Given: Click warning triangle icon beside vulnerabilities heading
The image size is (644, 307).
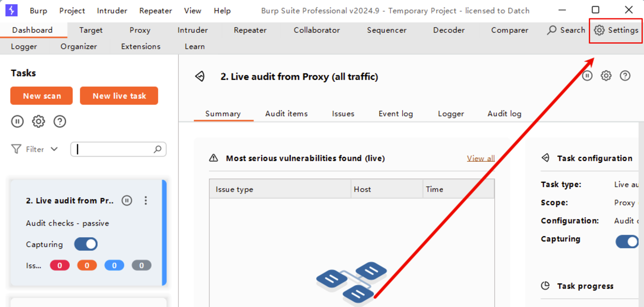Looking at the screenshot, I should pyautogui.click(x=214, y=158).
